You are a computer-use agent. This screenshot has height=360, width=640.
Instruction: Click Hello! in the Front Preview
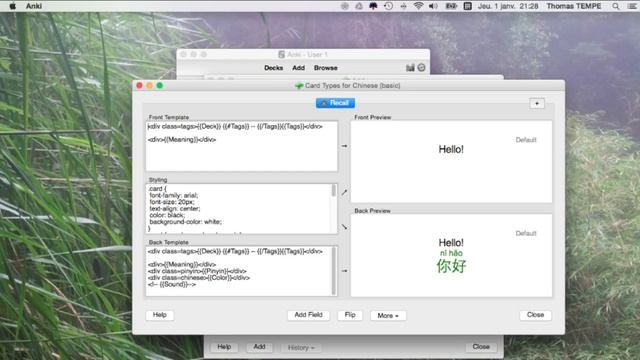pyautogui.click(x=451, y=149)
